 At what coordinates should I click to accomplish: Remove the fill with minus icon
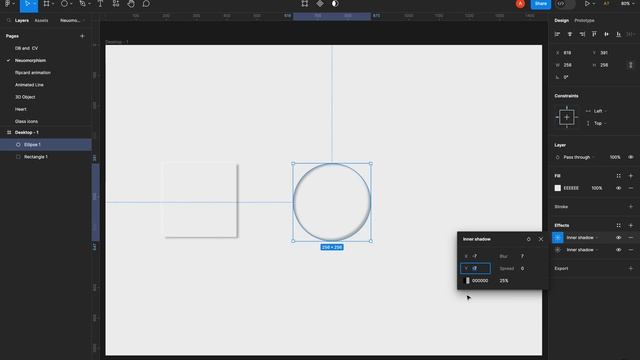tap(631, 188)
